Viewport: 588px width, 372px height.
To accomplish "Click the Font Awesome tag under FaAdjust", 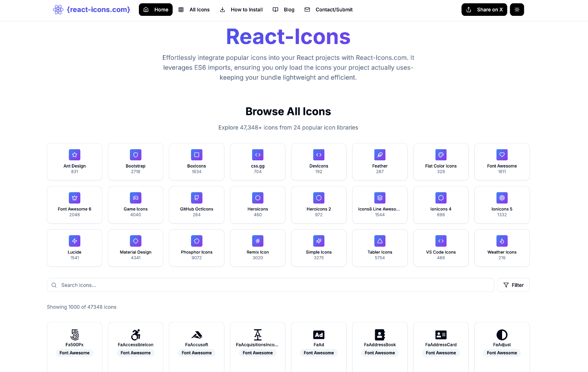I will [x=502, y=353].
